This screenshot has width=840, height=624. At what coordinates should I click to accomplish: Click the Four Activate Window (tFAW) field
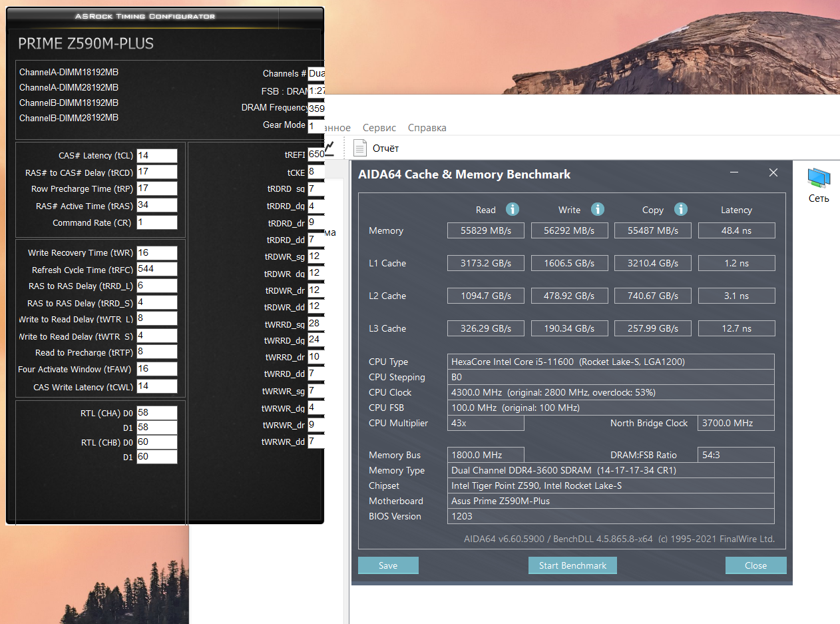point(157,369)
